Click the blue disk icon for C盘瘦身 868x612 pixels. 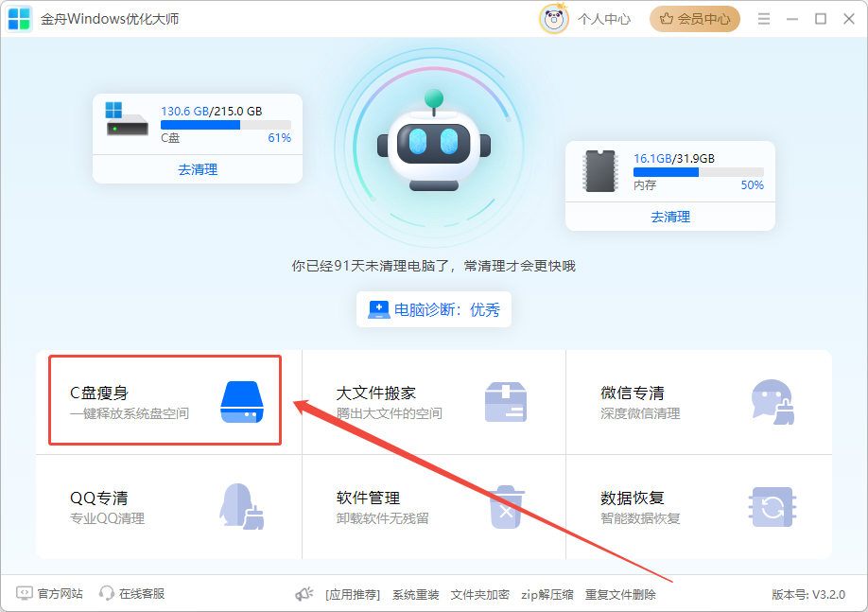point(242,402)
